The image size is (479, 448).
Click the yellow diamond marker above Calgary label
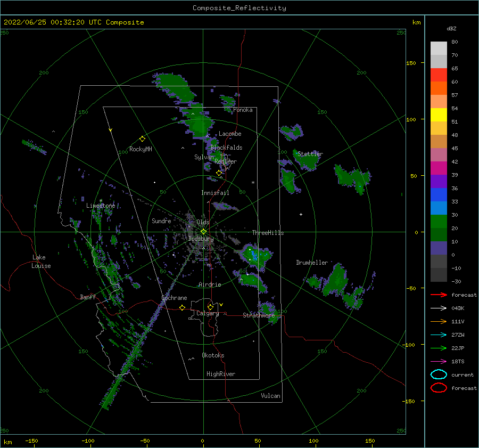(210, 307)
